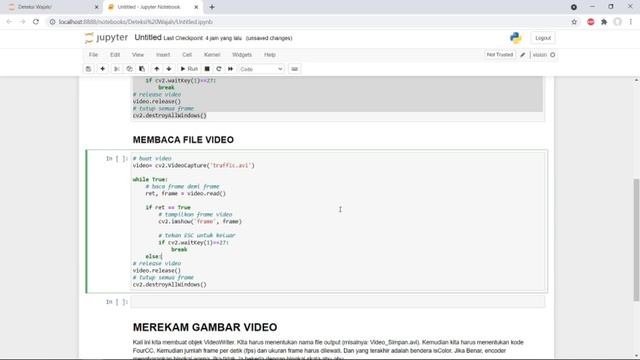
Task: Click the address bar URL
Action: (136, 22)
